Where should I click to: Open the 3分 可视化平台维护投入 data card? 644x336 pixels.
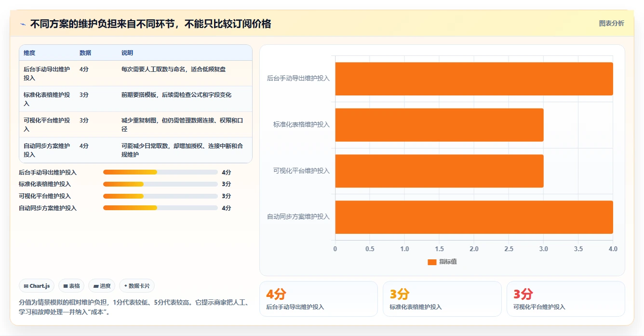(566, 299)
